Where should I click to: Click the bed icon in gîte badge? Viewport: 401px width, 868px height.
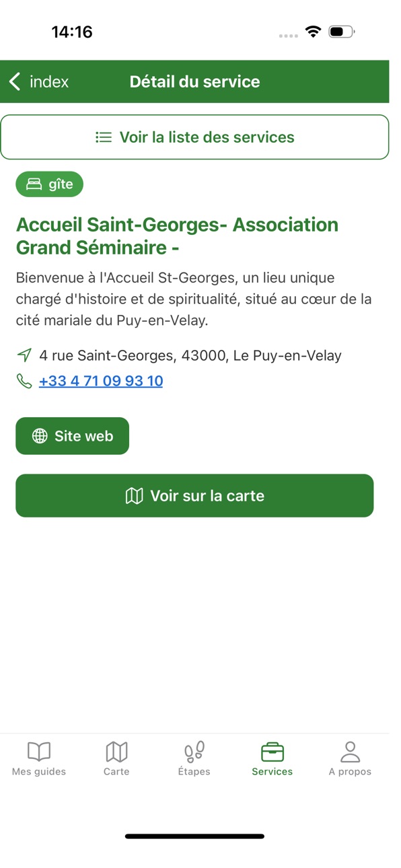click(34, 184)
